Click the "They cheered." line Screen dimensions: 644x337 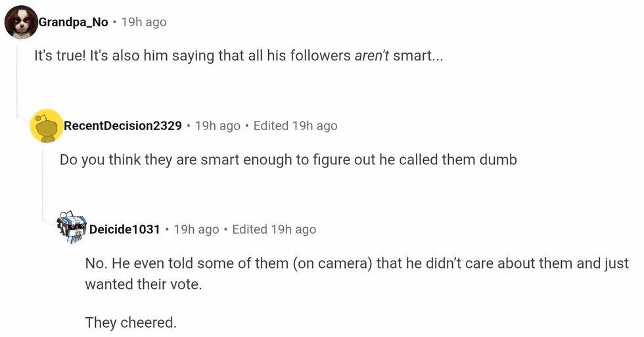[x=131, y=323]
